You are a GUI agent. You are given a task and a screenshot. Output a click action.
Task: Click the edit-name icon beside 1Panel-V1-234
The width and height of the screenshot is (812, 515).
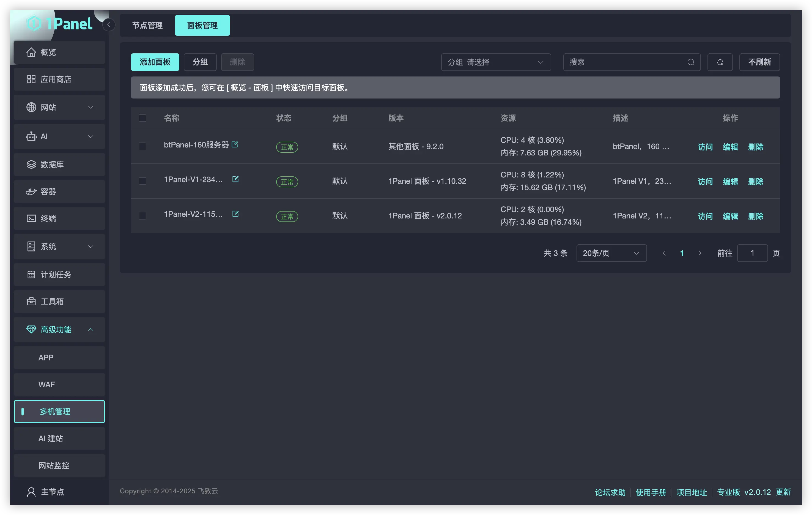pos(235,179)
